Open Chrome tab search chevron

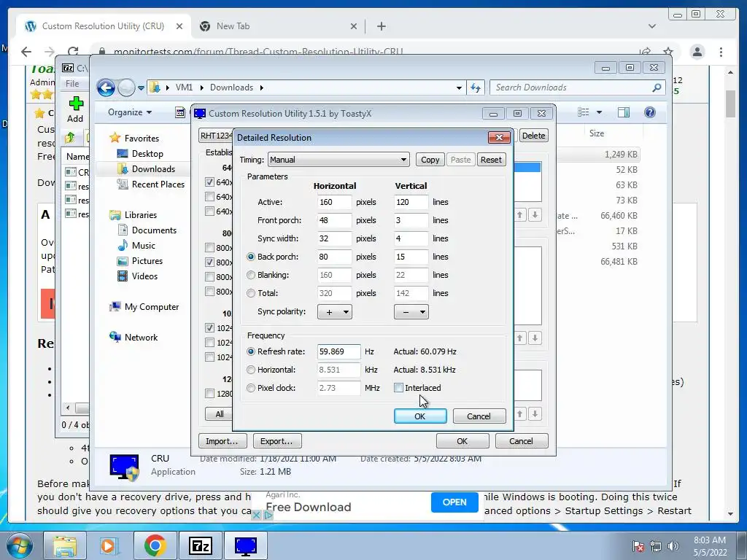[652, 26]
